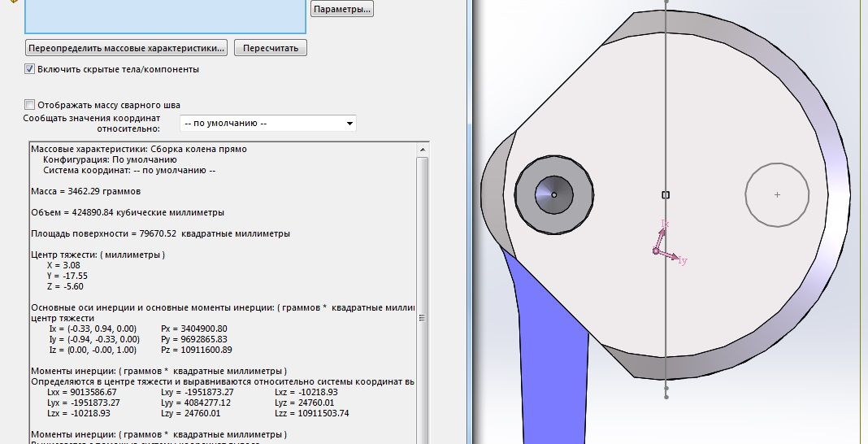
Task: Click Пересчитать to recalculate mass properties
Action: (x=271, y=48)
